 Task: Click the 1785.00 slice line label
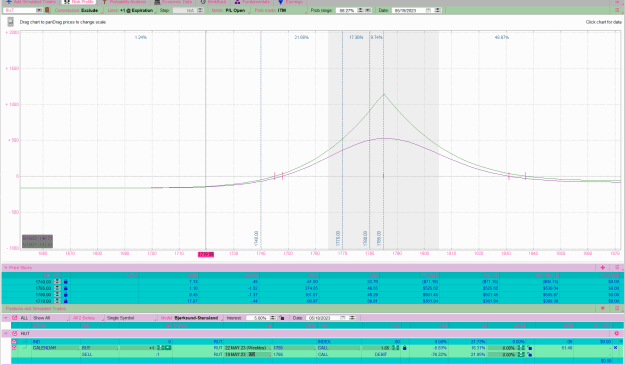[379, 238]
